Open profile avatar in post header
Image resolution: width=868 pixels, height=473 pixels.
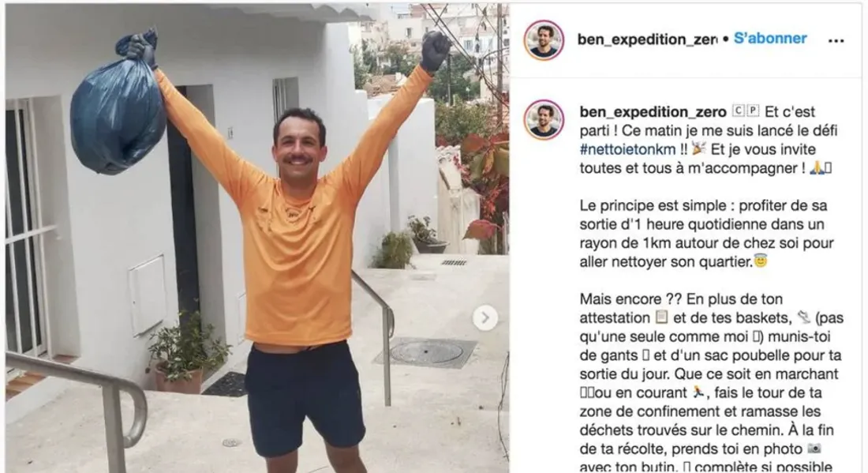point(544,40)
